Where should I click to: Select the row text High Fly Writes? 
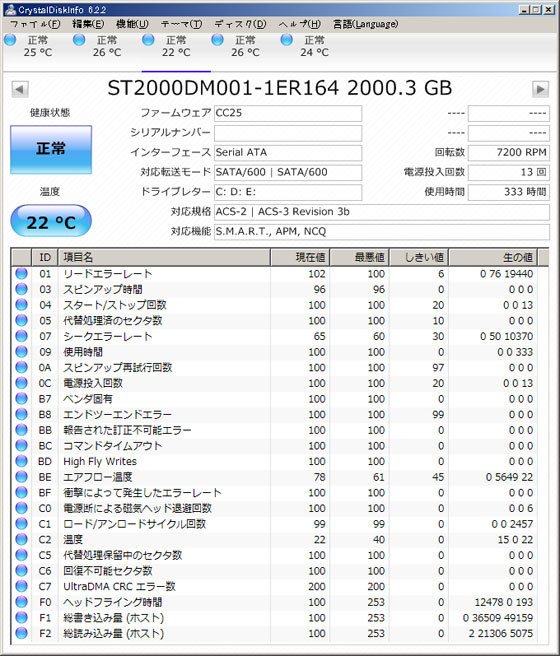tap(100, 461)
